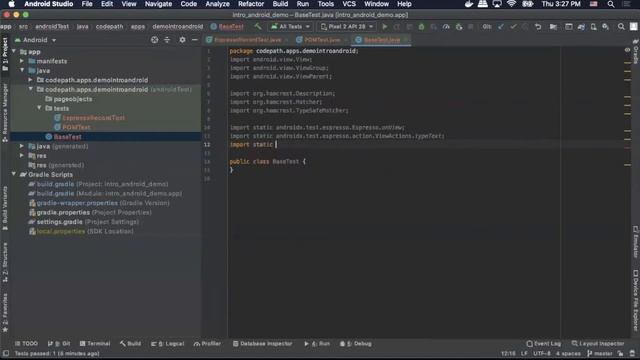Open the Git tool window at bottom
Image resolution: width=640 pixels, height=360 pixels.
pos(59,344)
